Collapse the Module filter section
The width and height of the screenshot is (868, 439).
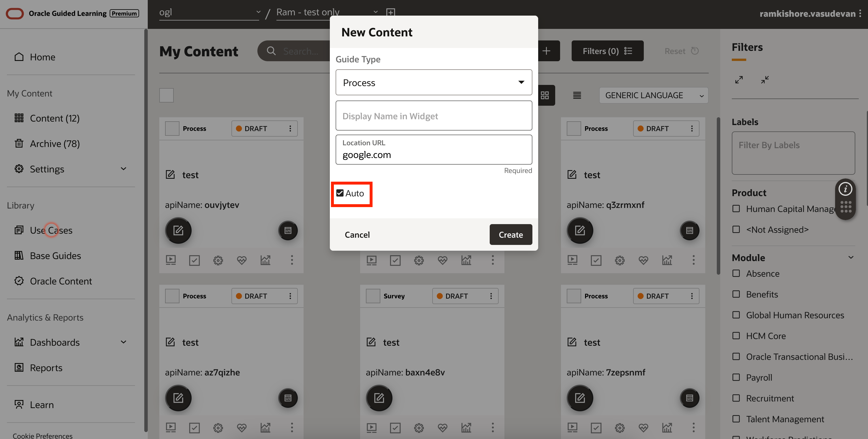[850, 258]
